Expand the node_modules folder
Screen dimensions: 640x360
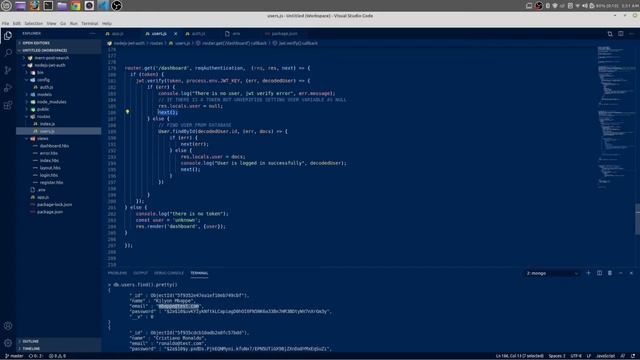(58, 102)
